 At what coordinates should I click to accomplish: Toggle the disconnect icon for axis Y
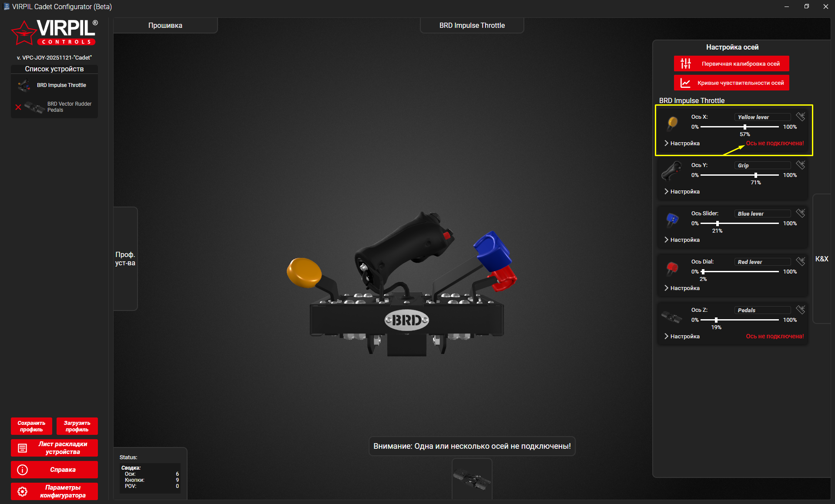[800, 165]
